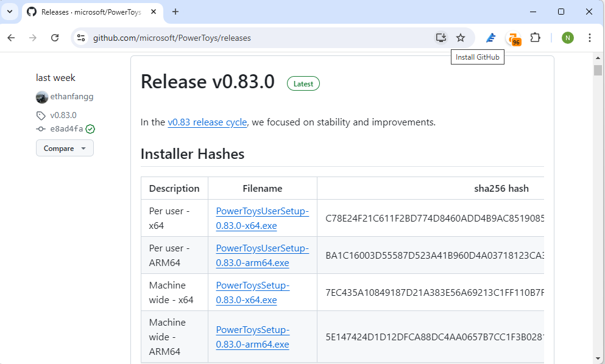The width and height of the screenshot is (605, 364).
Task: Click the 'Filename' column header
Action: click(x=263, y=189)
